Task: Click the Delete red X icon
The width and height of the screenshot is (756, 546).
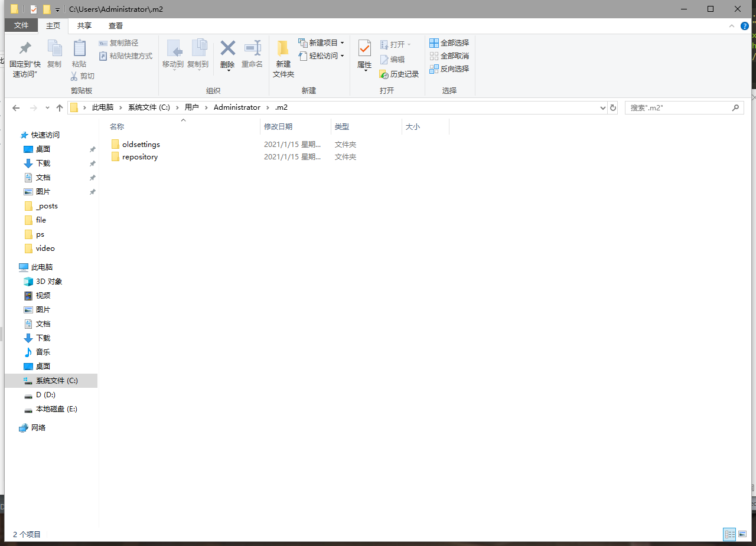Action: 227,48
